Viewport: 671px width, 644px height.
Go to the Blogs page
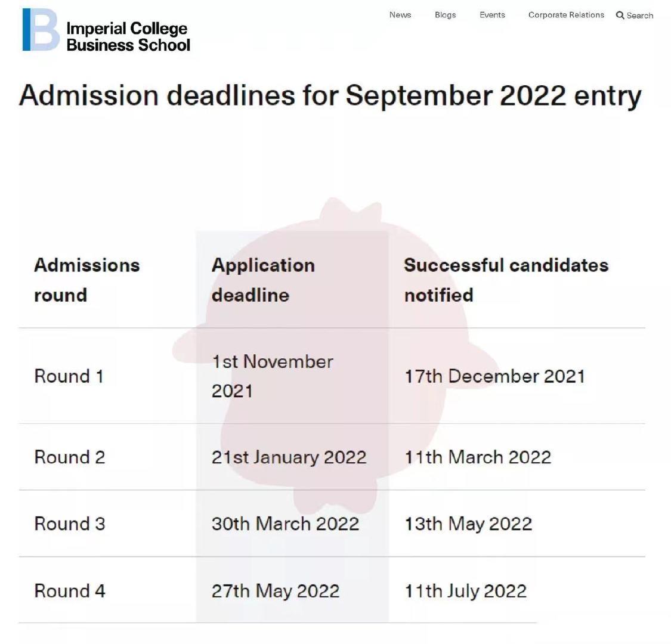click(445, 15)
